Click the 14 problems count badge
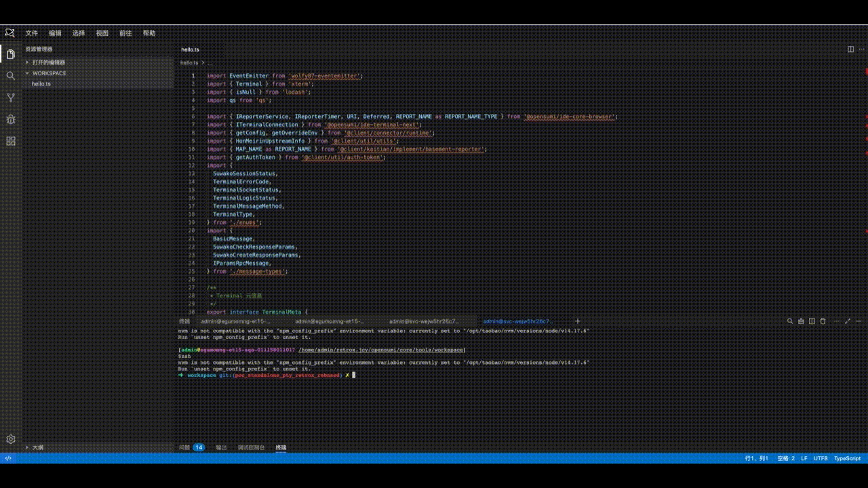 pyautogui.click(x=199, y=447)
